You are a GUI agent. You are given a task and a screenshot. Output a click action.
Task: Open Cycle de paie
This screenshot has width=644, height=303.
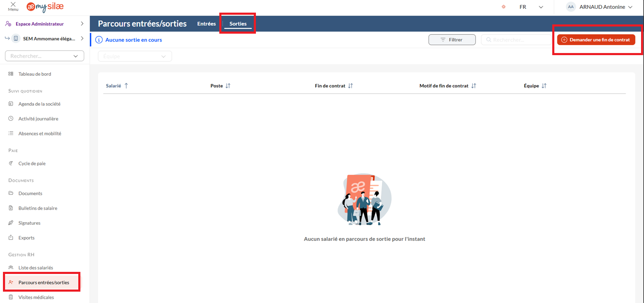point(32,163)
